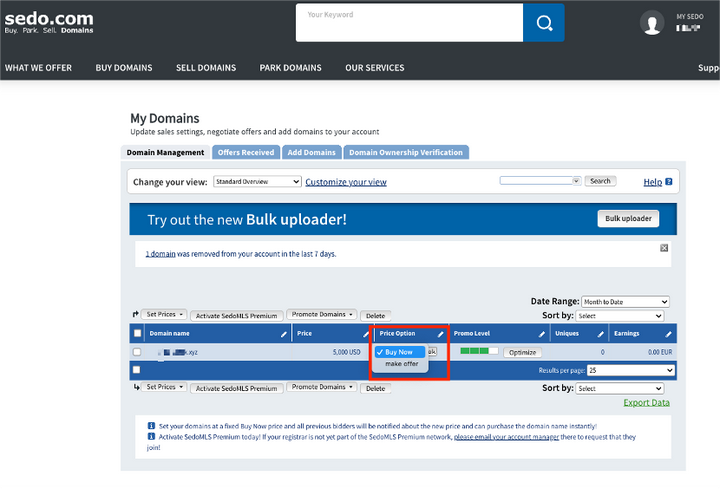Open the Date Range dropdown

(x=625, y=302)
